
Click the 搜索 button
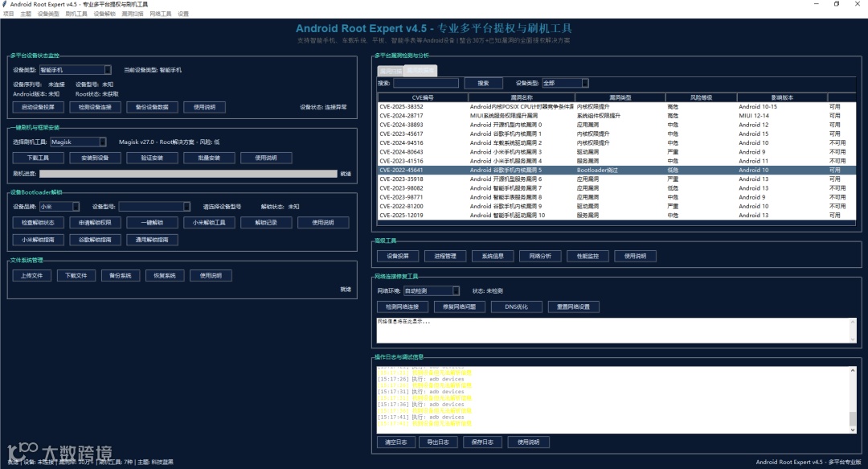(483, 83)
